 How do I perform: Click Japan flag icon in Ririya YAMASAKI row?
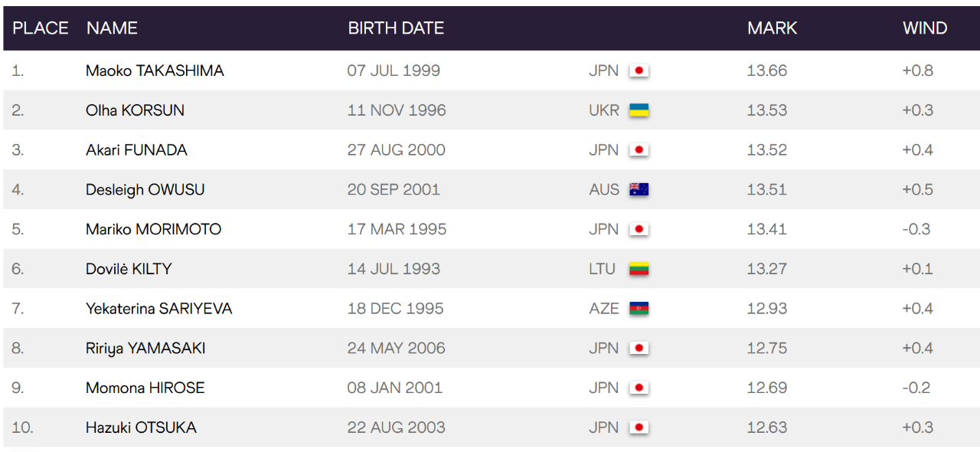click(639, 349)
